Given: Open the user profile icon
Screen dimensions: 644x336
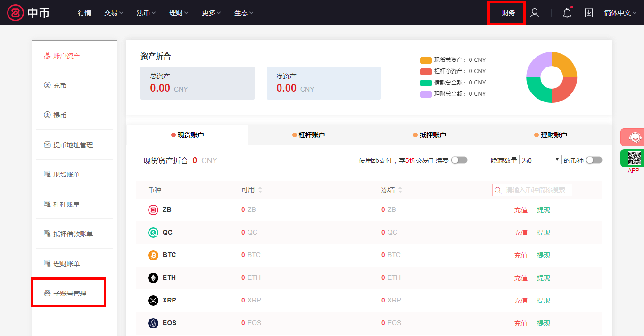Looking at the screenshot, I should pyautogui.click(x=535, y=13).
